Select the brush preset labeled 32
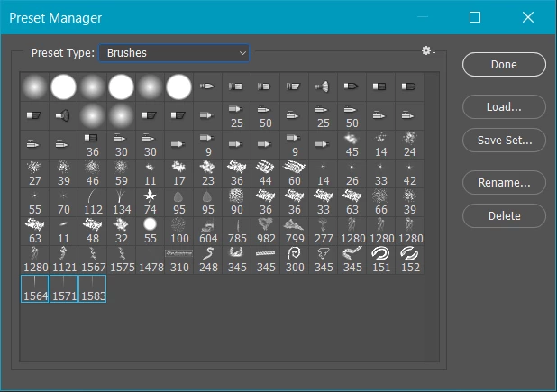Screen dimensions: 557x392 click(121, 232)
